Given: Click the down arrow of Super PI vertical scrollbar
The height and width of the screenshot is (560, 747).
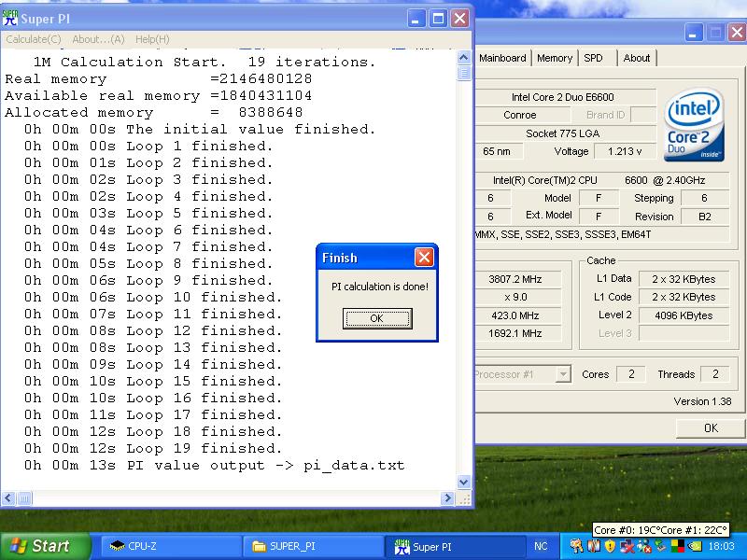Looking at the screenshot, I should click(x=463, y=482).
